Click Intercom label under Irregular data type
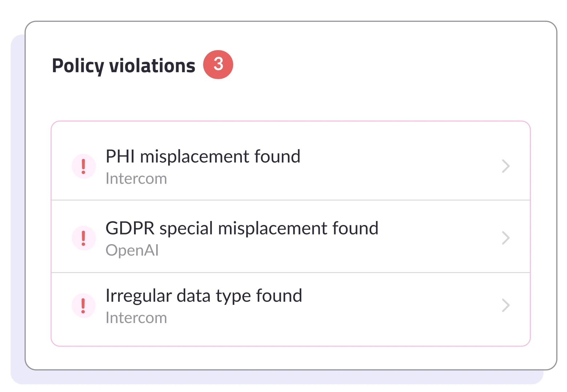 click(136, 318)
